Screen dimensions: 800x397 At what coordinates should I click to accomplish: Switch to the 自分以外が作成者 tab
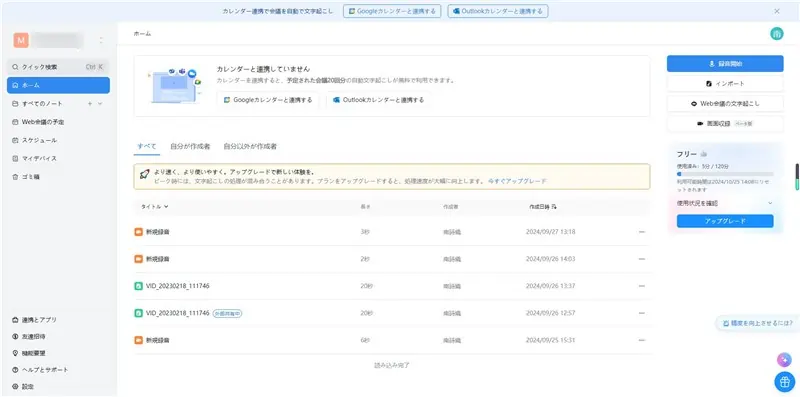250,146
